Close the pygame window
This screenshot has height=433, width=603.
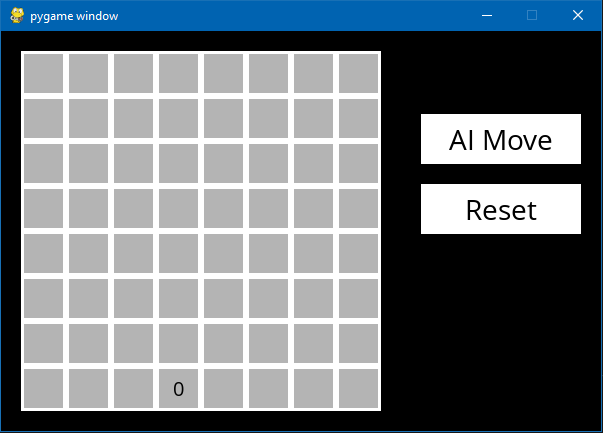[578, 15]
